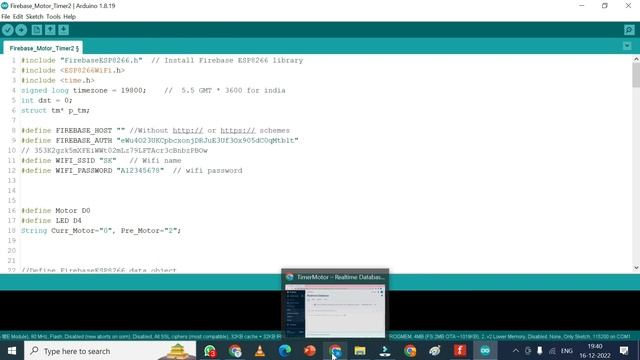Screen dimensions: 640x360
Task: Click 'timezone = 19800' on line 4
Action: coord(109,90)
